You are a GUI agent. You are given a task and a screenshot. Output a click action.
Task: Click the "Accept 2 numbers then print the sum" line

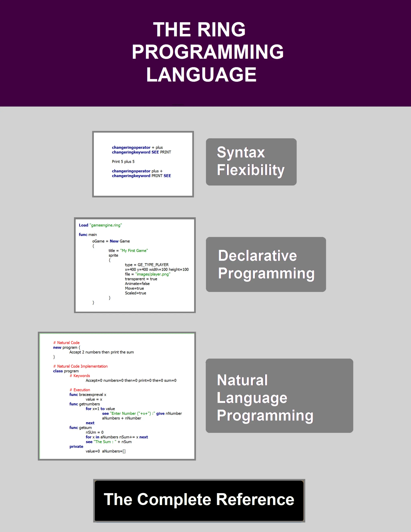pos(101,352)
